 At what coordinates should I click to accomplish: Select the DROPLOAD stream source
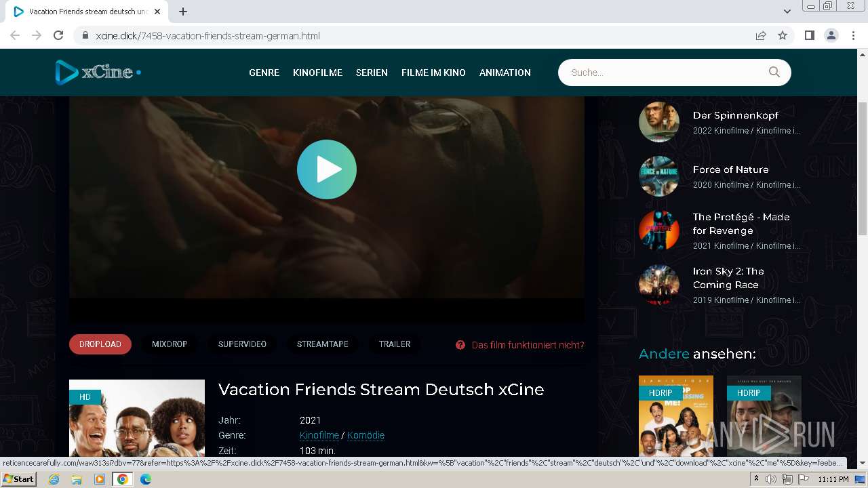pos(100,344)
